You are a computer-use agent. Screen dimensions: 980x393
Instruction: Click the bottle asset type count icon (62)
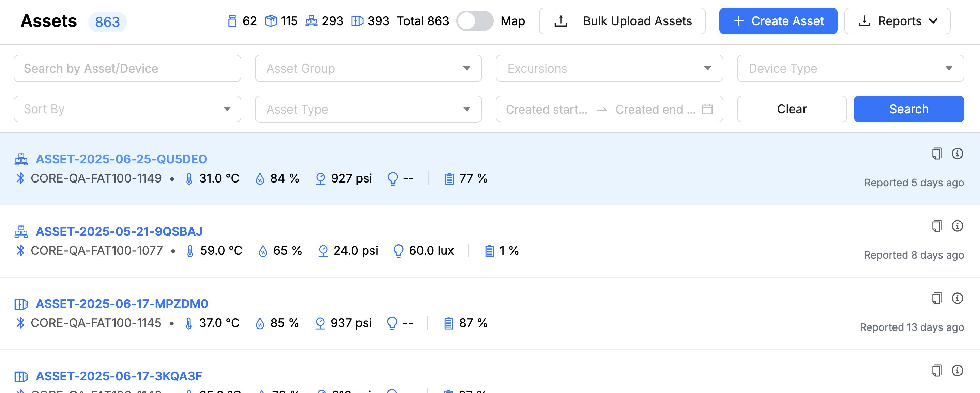232,21
